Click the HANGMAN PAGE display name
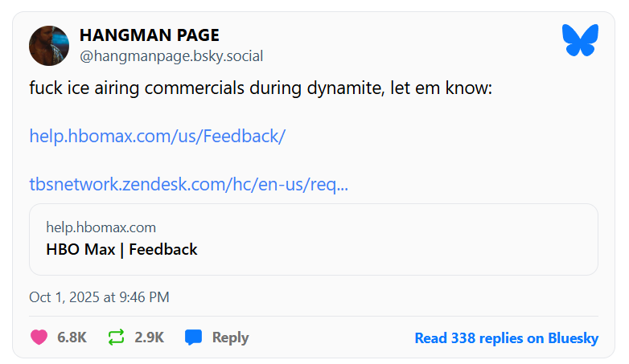 click(149, 35)
